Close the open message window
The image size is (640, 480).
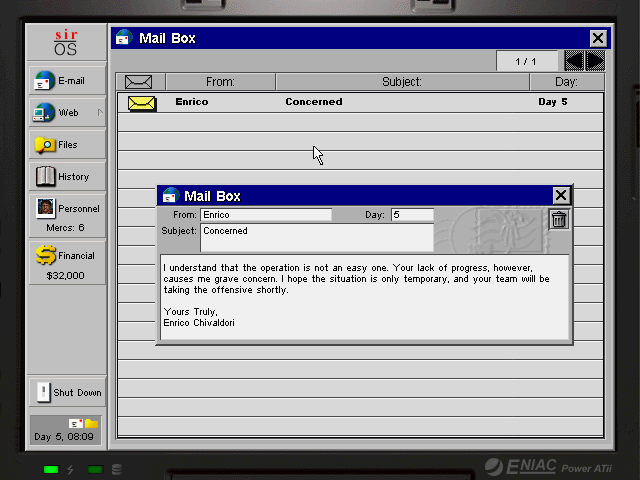pos(561,196)
